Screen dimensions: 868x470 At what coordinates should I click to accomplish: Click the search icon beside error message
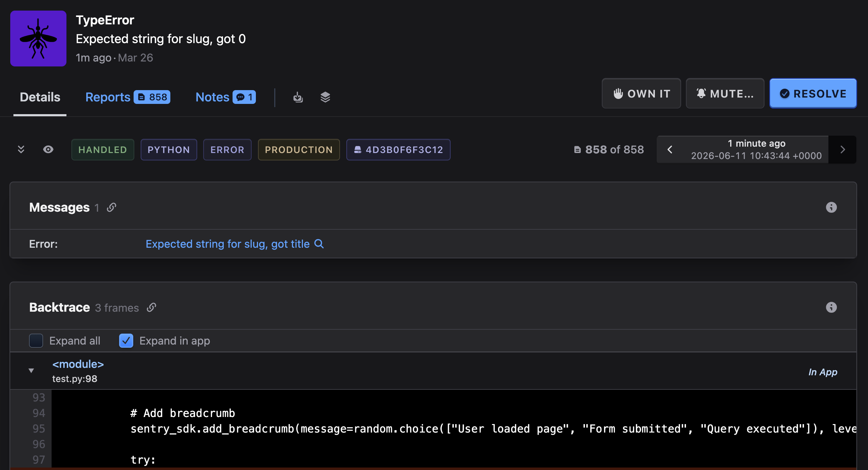point(319,244)
